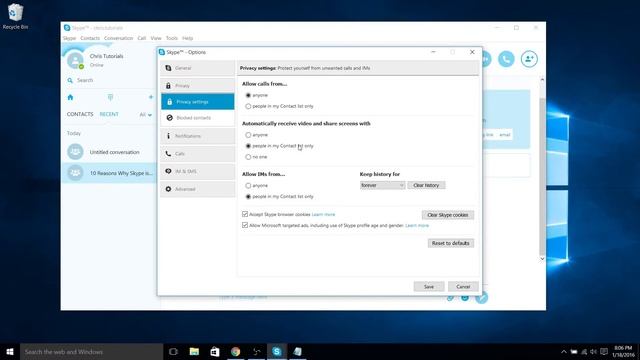Image resolution: width=640 pixels, height=360 pixels.
Task: Click the taskbar Search the web and Windows box
Action: (x=91, y=351)
